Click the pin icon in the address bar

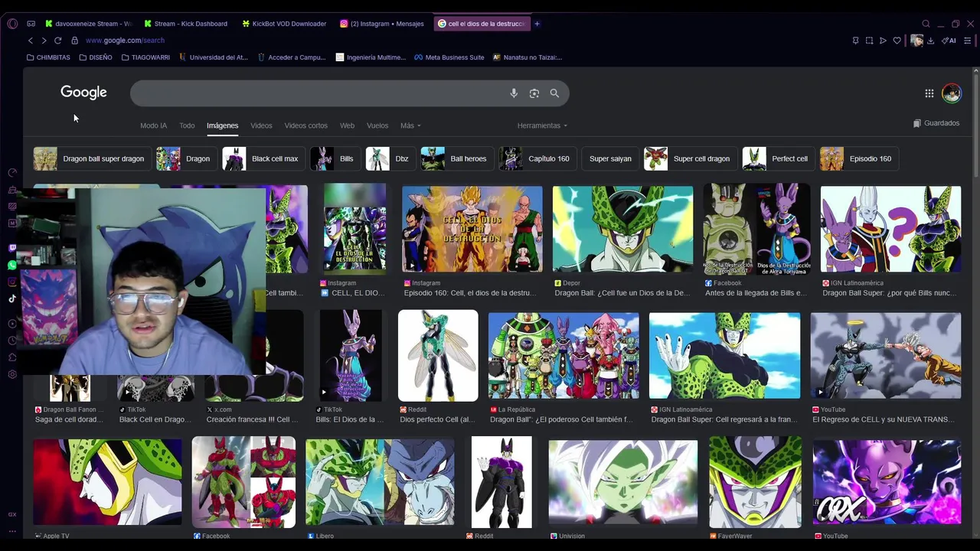point(855,41)
